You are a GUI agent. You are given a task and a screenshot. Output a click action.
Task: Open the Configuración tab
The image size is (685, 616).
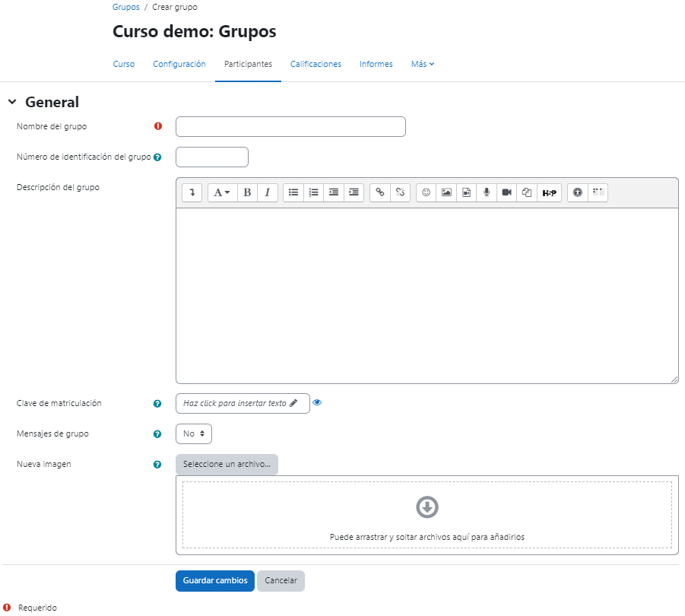[x=179, y=64]
